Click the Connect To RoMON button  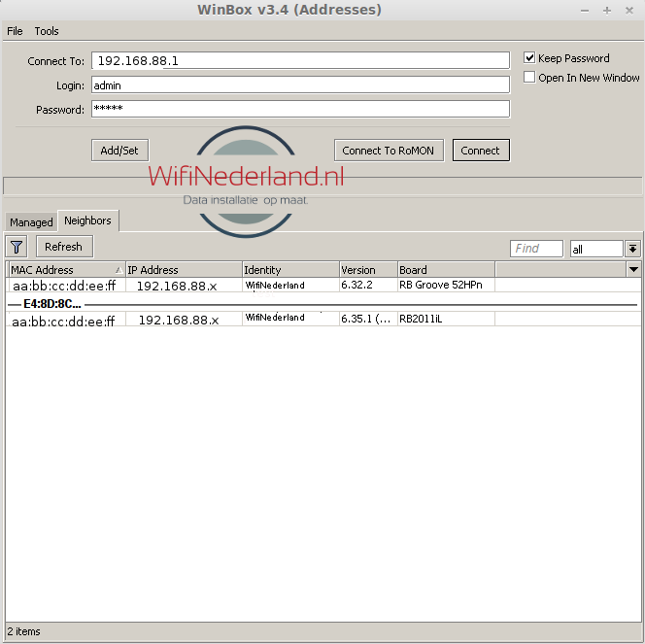[390, 151]
